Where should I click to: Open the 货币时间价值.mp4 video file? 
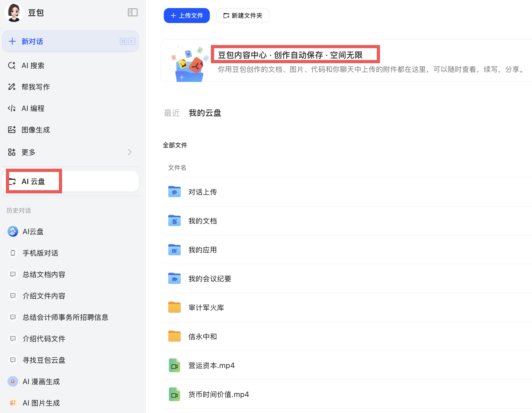pyautogui.click(x=347, y=394)
